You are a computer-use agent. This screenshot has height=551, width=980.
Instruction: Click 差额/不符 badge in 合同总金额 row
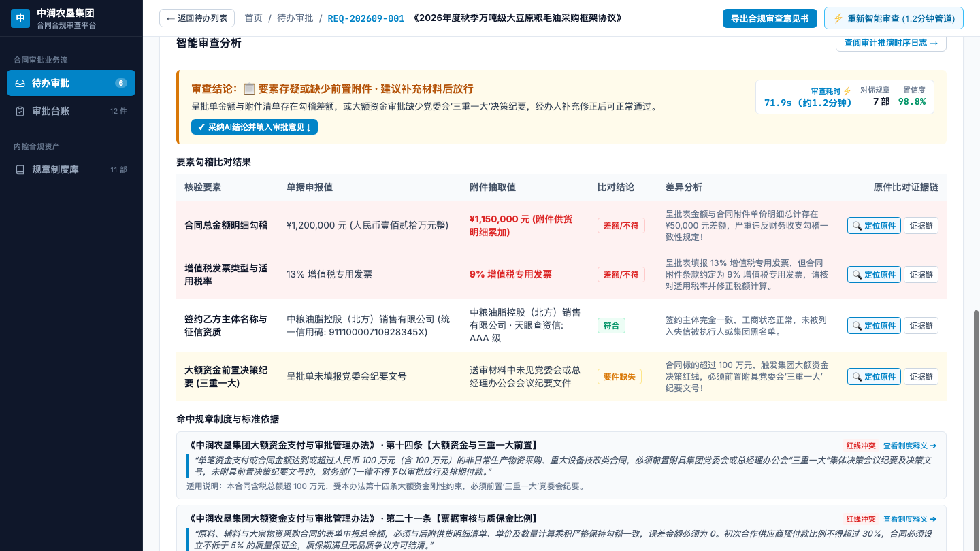pos(621,225)
